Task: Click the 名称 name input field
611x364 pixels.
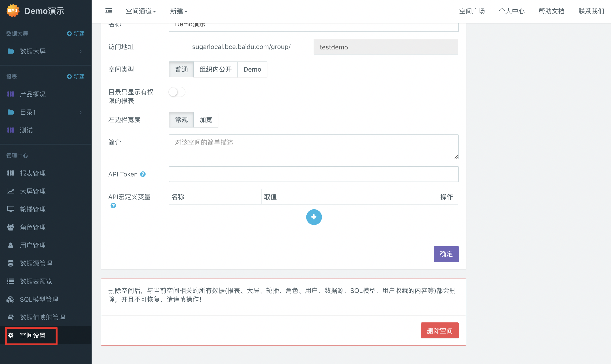Action: [314, 27]
